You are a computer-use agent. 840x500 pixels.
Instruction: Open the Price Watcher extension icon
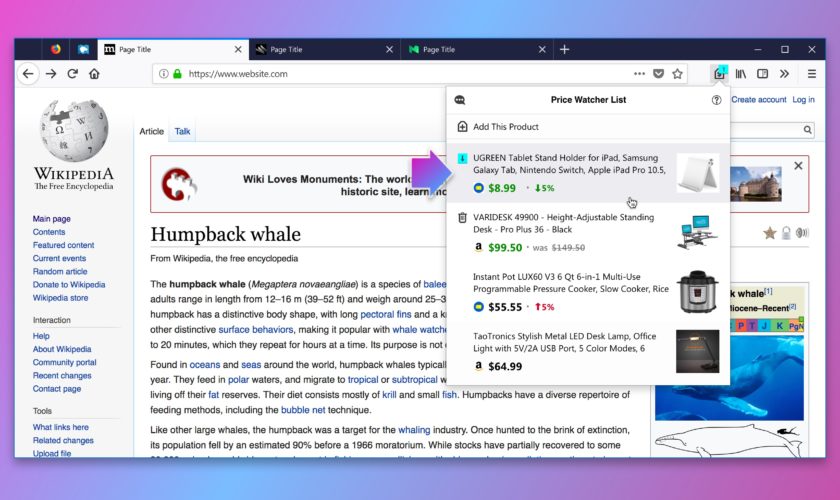click(719, 73)
